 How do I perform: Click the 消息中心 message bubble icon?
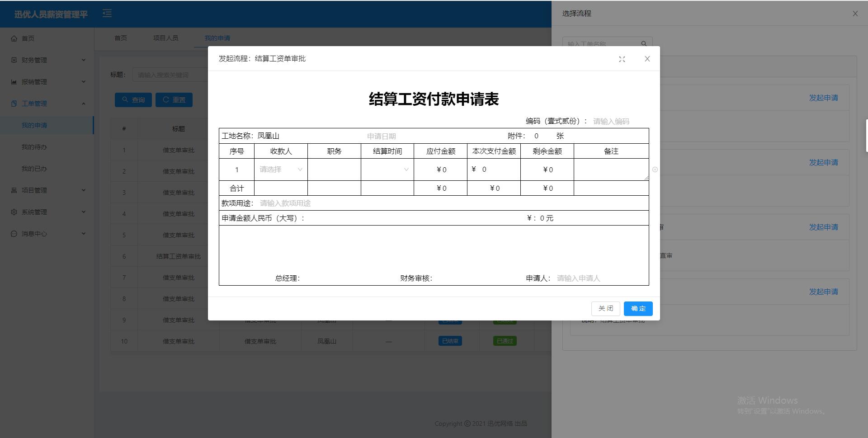[14, 233]
